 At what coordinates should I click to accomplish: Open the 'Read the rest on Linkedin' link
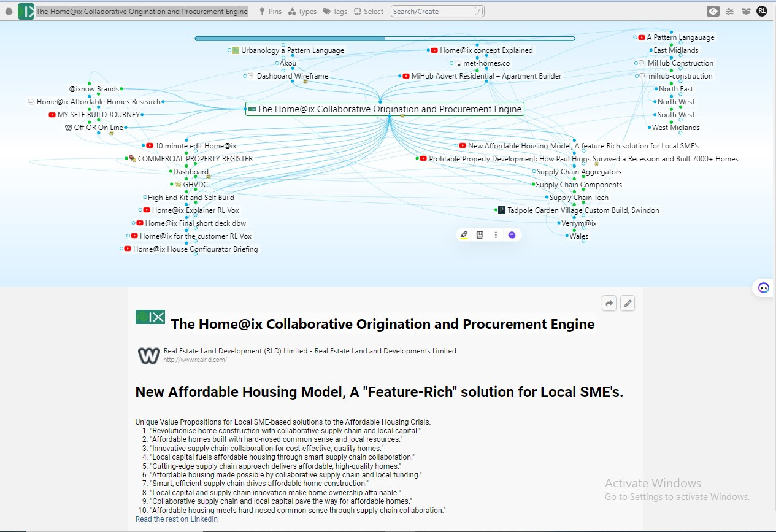click(x=177, y=519)
